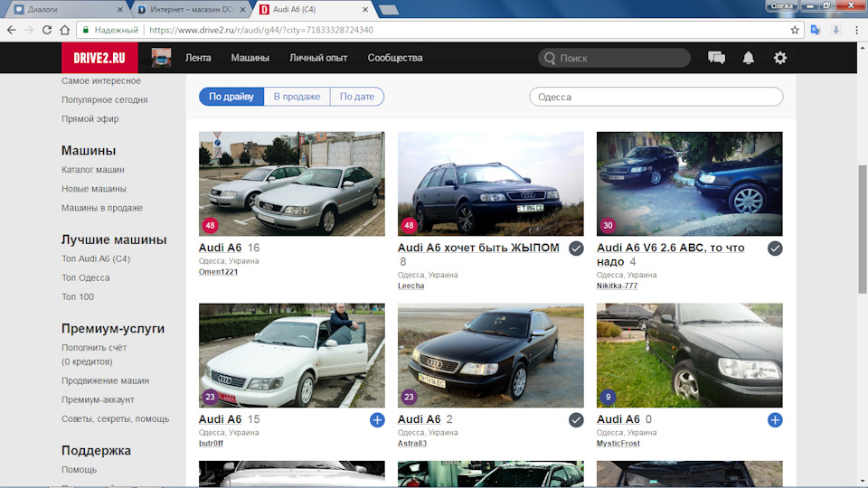Select the В продаже filter tab
The image size is (868, 488).
click(x=297, y=97)
